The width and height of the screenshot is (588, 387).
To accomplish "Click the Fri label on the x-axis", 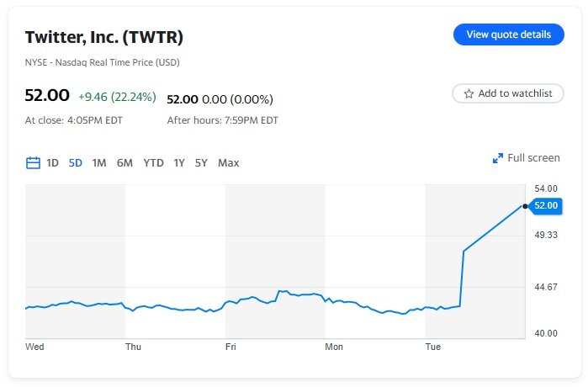I will (x=231, y=346).
